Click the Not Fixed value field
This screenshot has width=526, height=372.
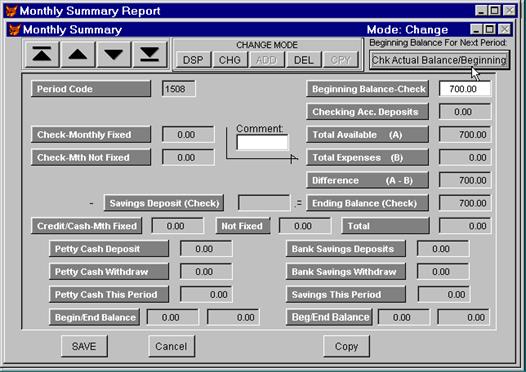click(305, 226)
